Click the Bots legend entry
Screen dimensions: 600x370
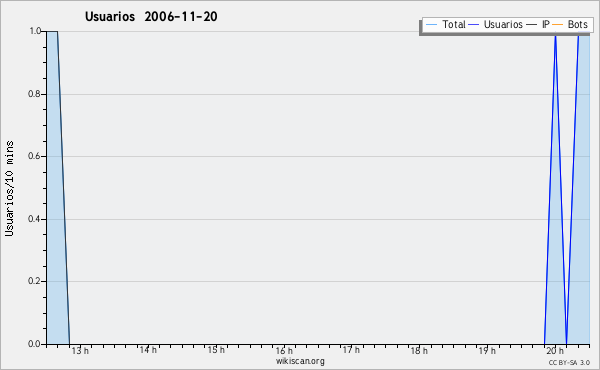pyautogui.click(x=570, y=24)
